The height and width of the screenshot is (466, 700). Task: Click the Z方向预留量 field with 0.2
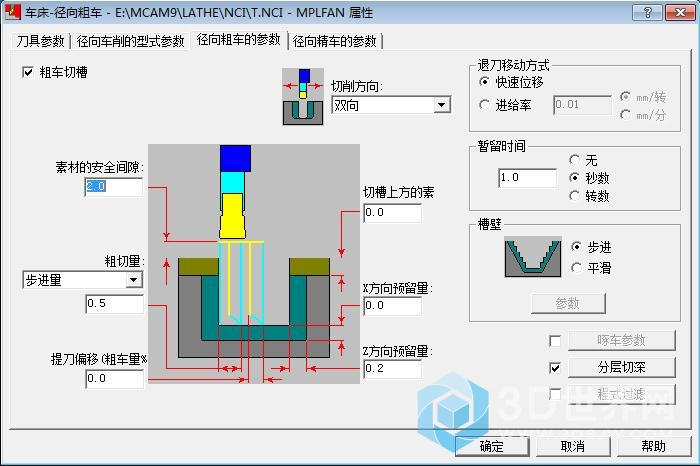point(392,369)
